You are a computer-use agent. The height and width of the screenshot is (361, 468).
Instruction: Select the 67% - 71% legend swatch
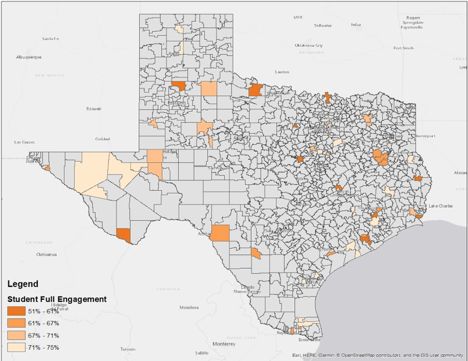16,335
